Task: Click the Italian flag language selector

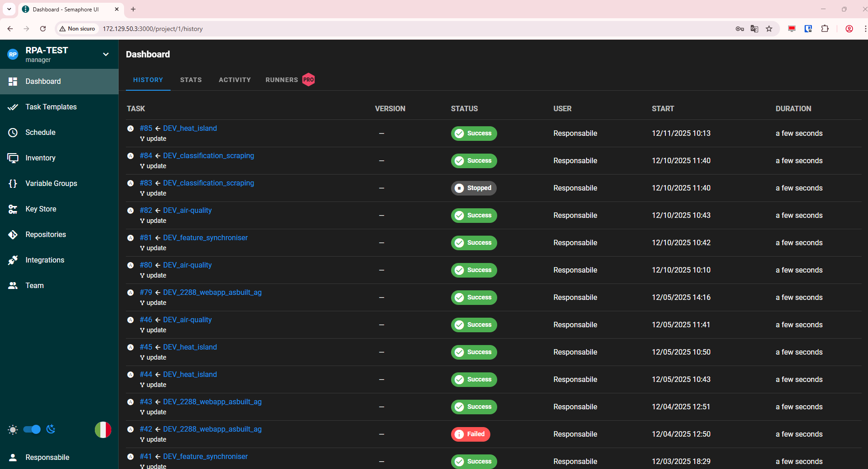Action: pos(103,430)
